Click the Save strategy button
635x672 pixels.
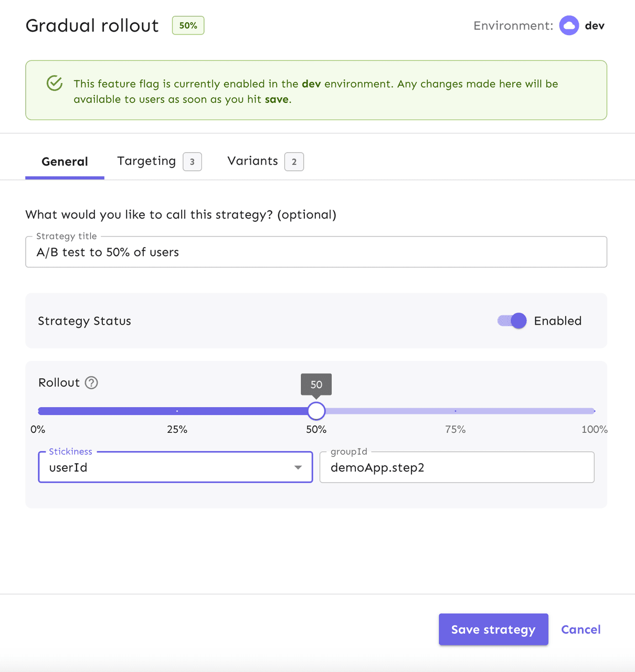493,630
